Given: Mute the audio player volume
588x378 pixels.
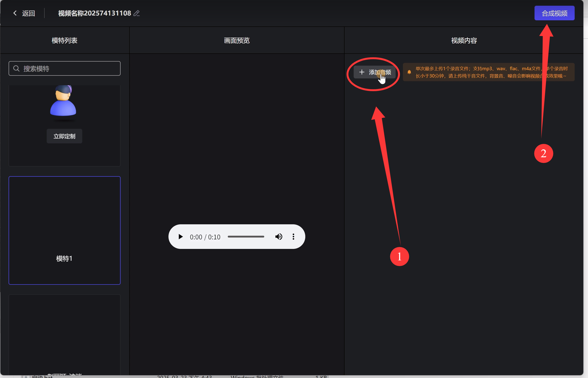Looking at the screenshot, I should [278, 237].
